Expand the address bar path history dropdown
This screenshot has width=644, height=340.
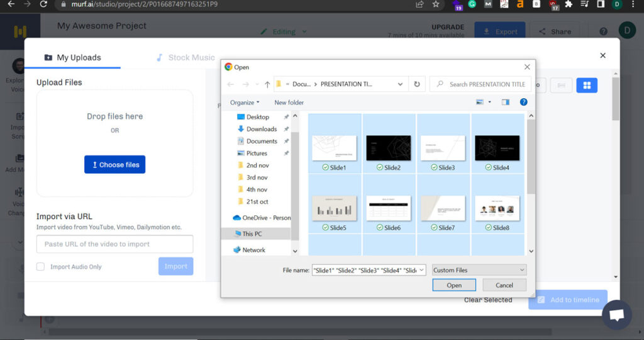point(401,84)
